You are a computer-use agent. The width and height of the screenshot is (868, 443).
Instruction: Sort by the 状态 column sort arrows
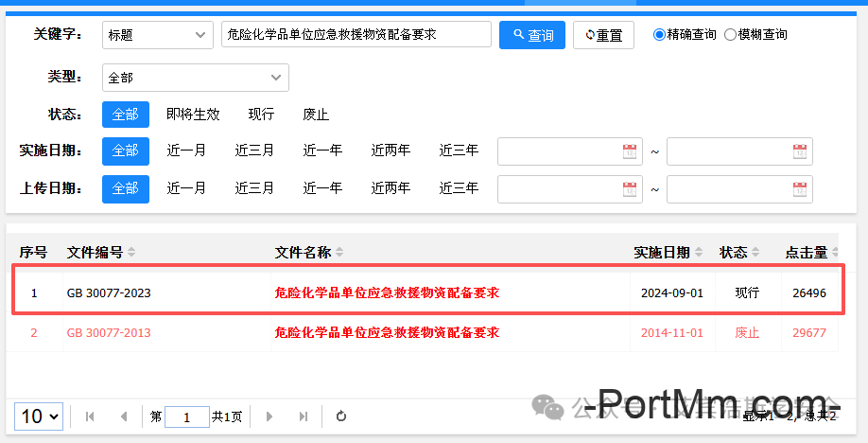[755, 253]
